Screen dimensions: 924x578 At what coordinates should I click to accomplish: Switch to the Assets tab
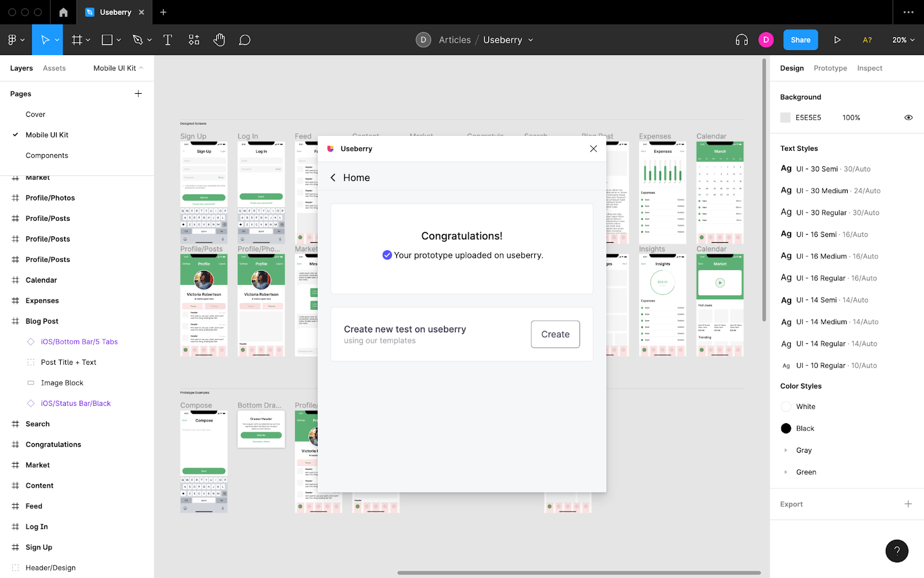point(54,68)
